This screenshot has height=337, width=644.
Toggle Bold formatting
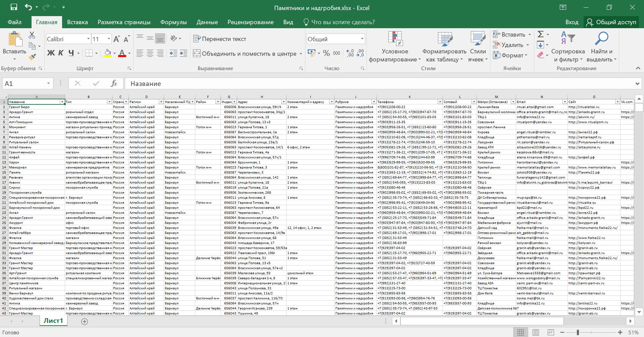(51, 53)
